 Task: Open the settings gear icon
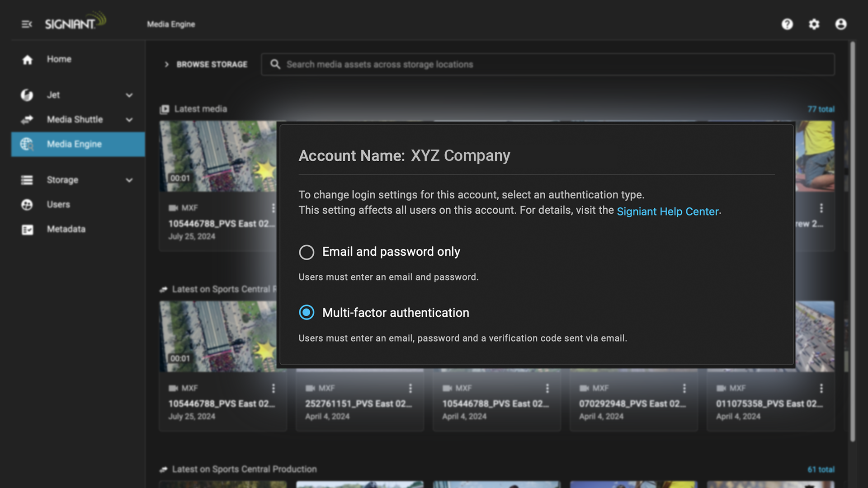[814, 24]
